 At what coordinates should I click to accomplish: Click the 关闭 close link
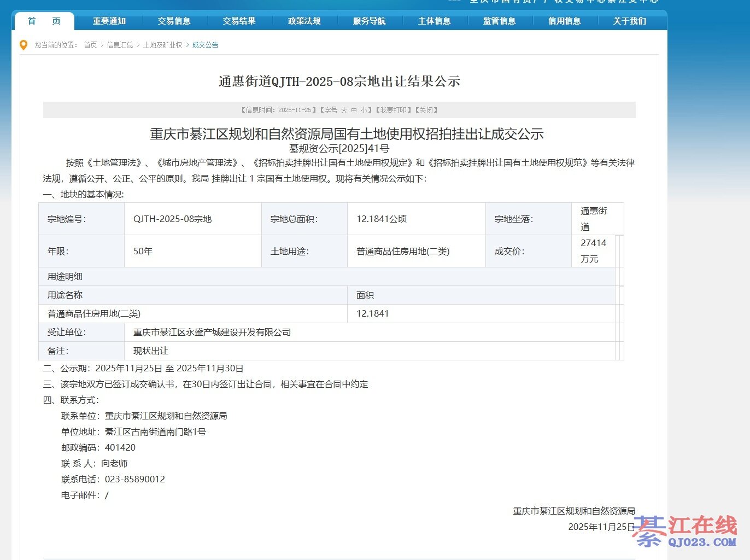(x=426, y=110)
